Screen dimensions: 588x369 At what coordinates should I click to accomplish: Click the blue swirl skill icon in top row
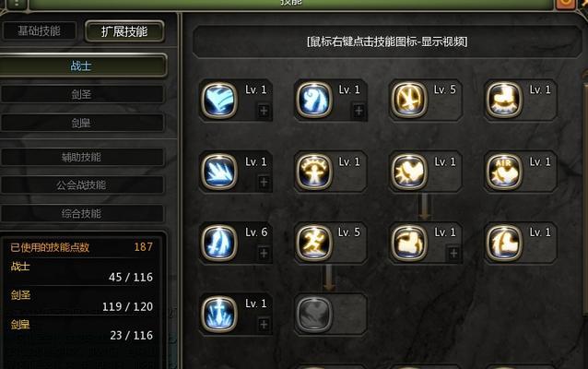point(314,101)
